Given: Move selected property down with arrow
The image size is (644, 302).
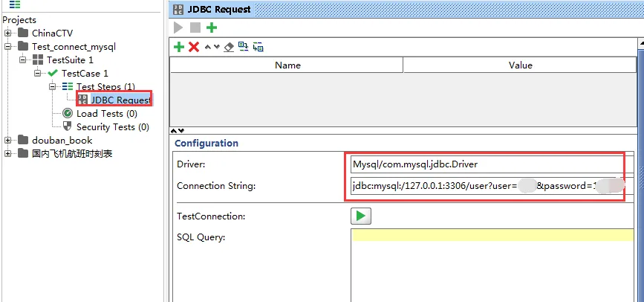Looking at the screenshot, I should [216, 47].
